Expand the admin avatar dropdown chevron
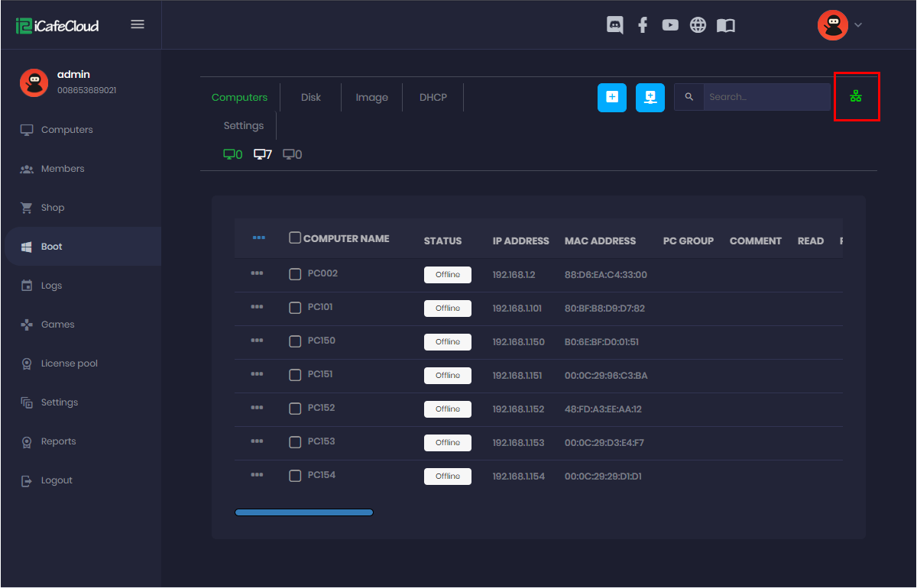This screenshot has height=588, width=917. coord(857,24)
